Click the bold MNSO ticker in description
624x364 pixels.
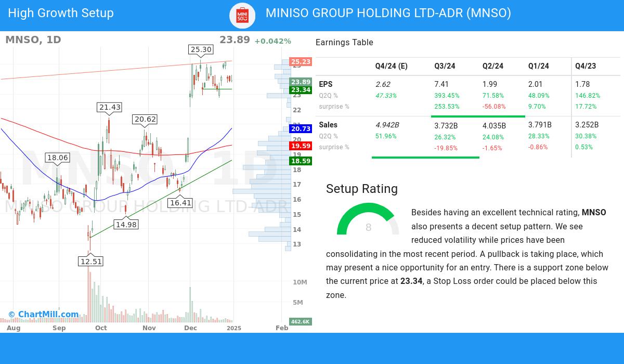[x=594, y=213]
